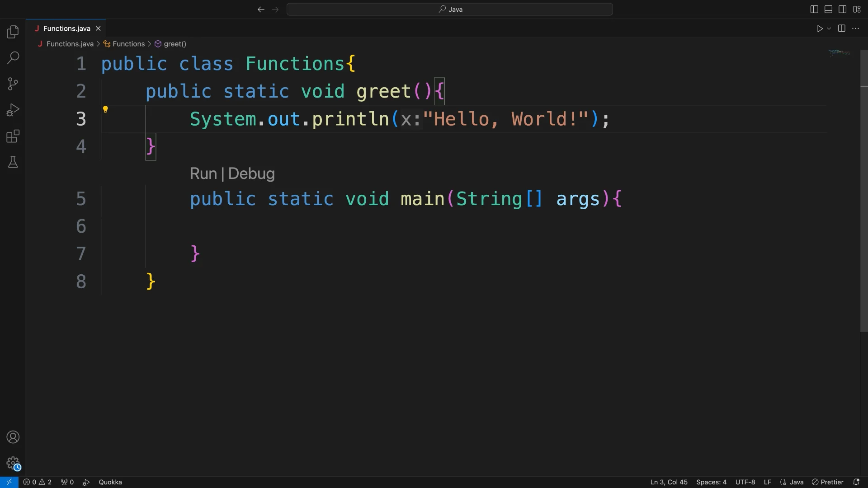
Task: Open the Testing flask icon
Action: click(x=13, y=162)
